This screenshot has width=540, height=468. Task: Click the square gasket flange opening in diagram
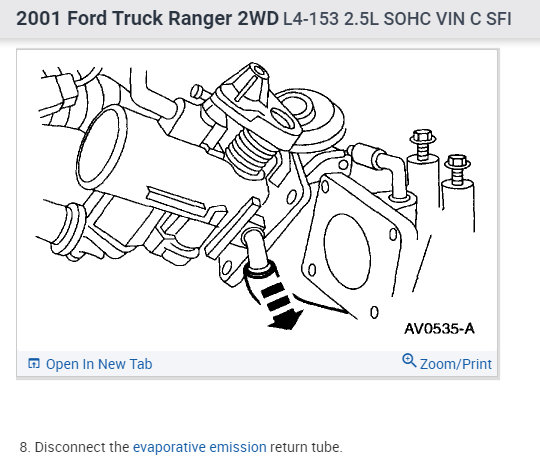coord(347,251)
